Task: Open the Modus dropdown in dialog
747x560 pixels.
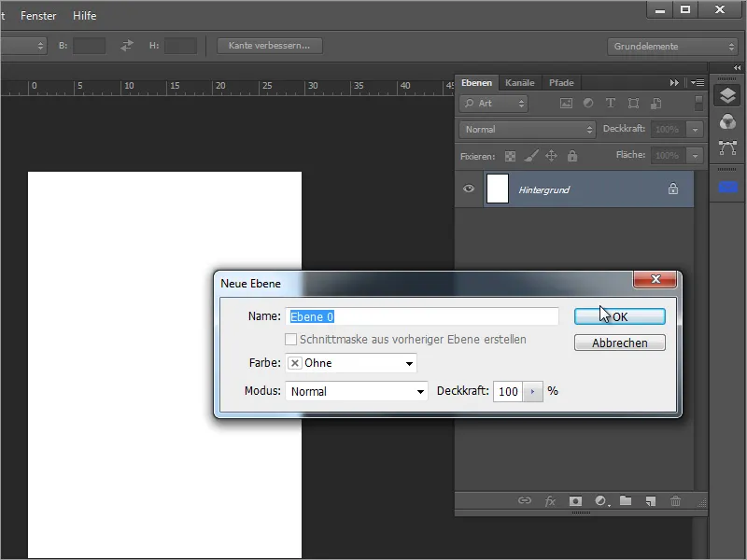Action: click(x=357, y=391)
